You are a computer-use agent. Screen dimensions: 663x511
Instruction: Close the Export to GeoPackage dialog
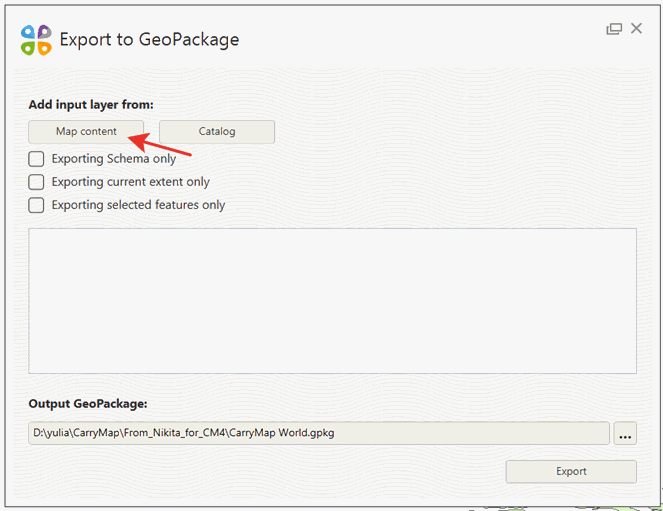click(x=636, y=28)
